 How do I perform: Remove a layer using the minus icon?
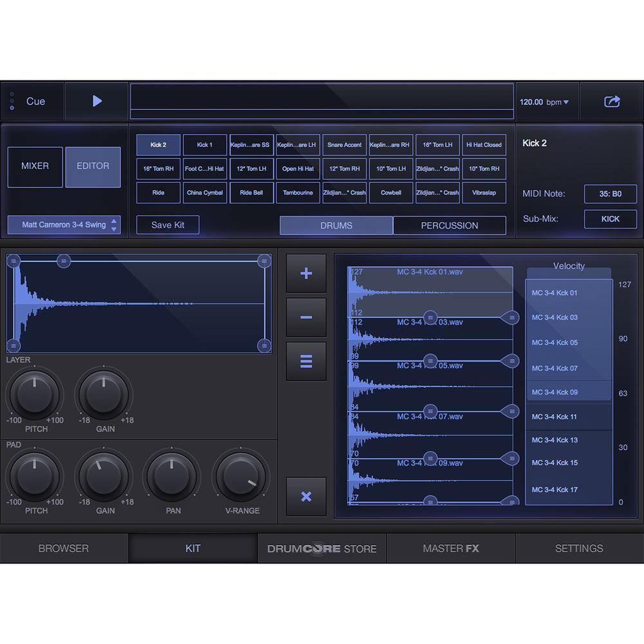click(x=306, y=317)
